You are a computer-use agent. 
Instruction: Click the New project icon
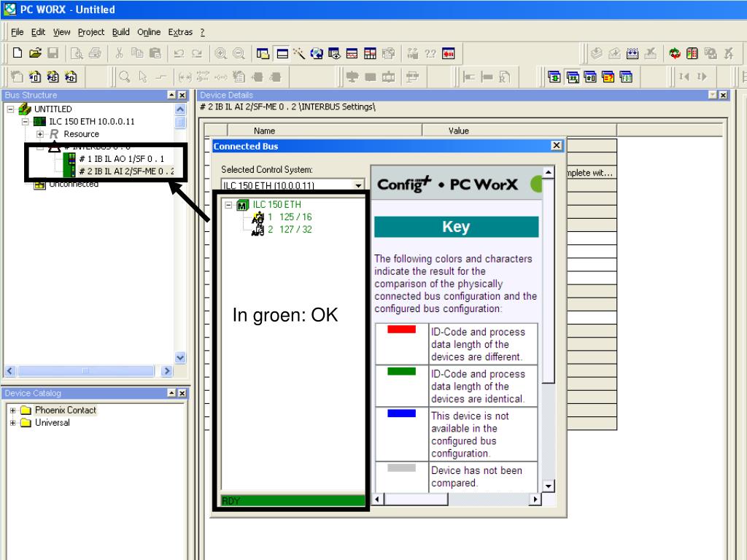[x=18, y=52]
